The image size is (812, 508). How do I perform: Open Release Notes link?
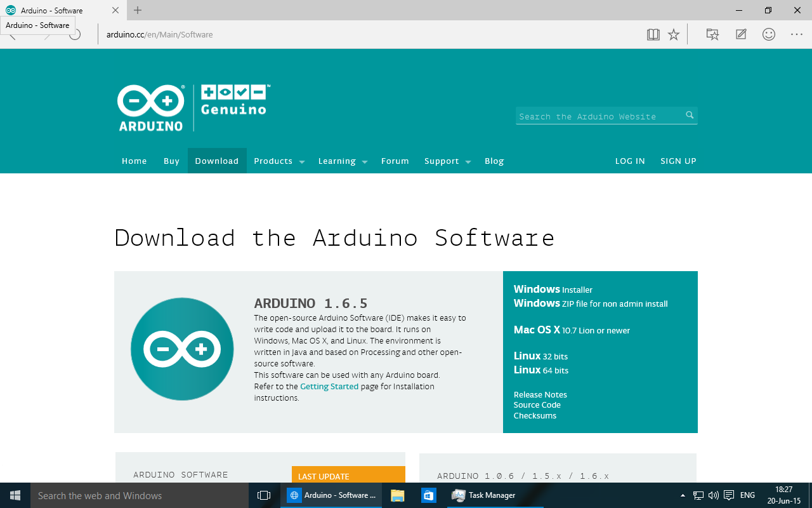tap(540, 395)
